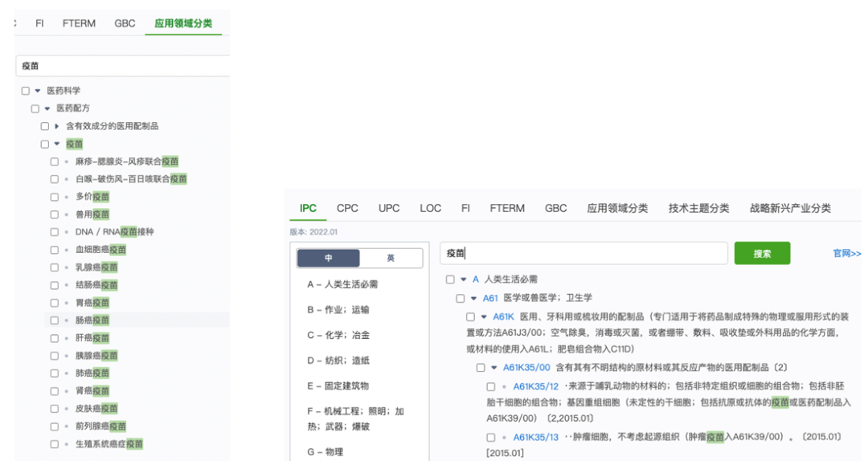Switch language toggle to 英

coord(391,259)
